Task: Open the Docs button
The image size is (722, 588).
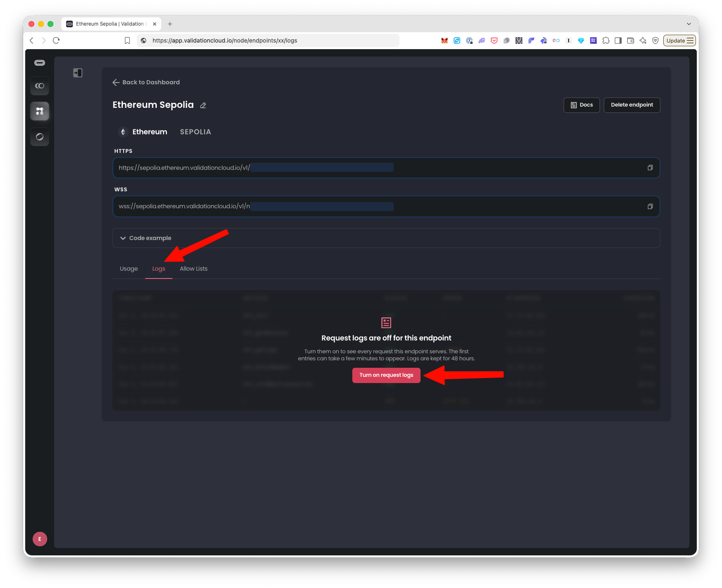Action: coord(582,105)
